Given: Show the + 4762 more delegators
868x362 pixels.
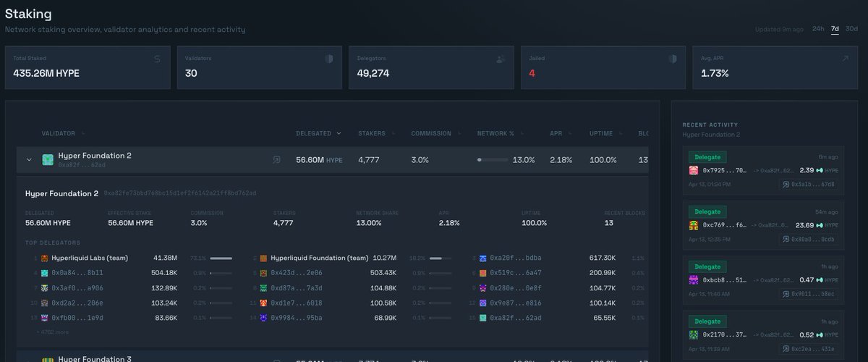Looking at the screenshot, I should coord(53,332).
